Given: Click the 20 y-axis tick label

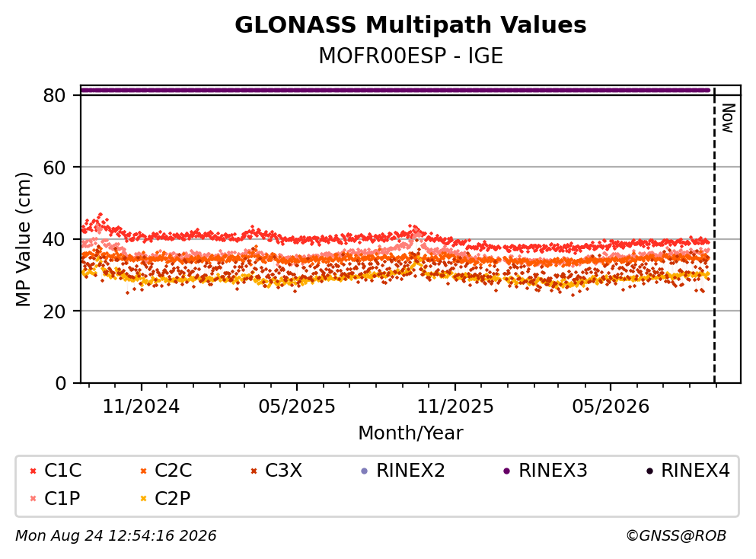Looking at the screenshot, I should coord(54,311).
